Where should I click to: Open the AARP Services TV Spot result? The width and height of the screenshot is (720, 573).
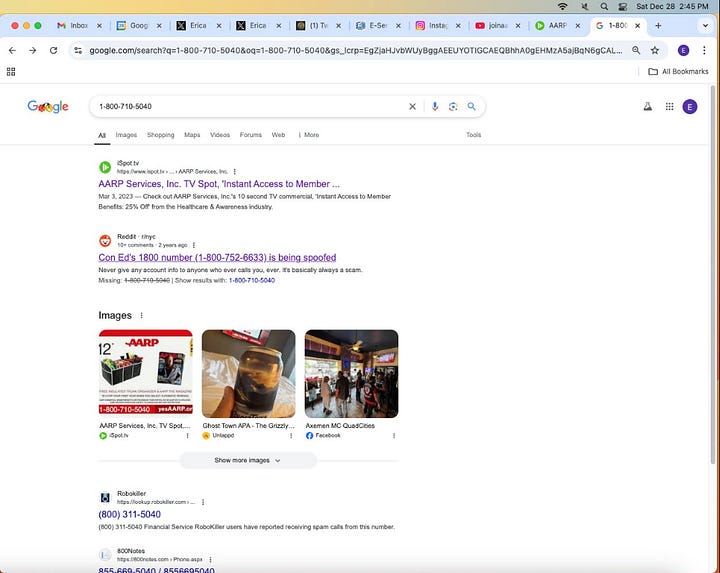tap(219, 184)
